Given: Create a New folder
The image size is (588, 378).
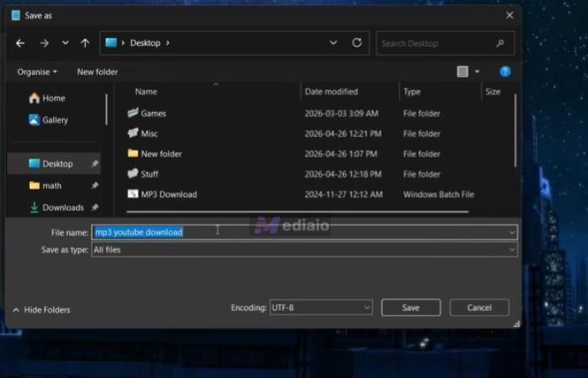Looking at the screenshot, I should pyautogui.click(x=97, y=72).
